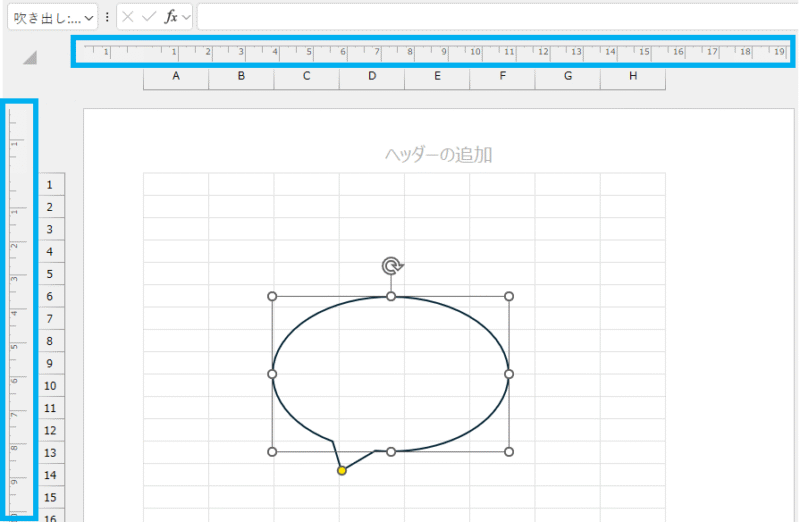Select row 9 header
The width and height of the screenshot is (800, 522).
52,363
